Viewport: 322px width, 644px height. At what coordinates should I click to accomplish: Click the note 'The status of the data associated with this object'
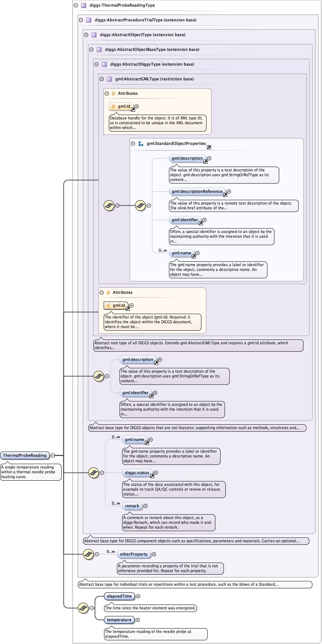click(174, 490)
